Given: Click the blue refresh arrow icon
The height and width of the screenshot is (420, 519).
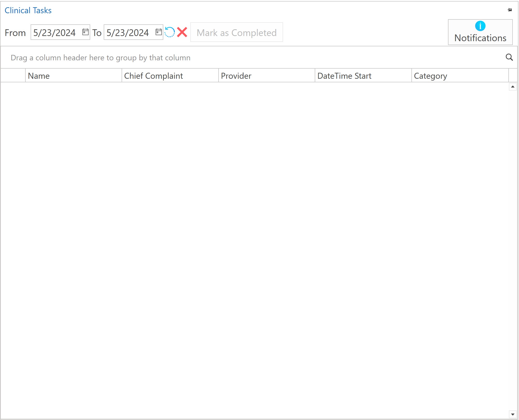Looking at the screenshot, I should click(170, 32).
